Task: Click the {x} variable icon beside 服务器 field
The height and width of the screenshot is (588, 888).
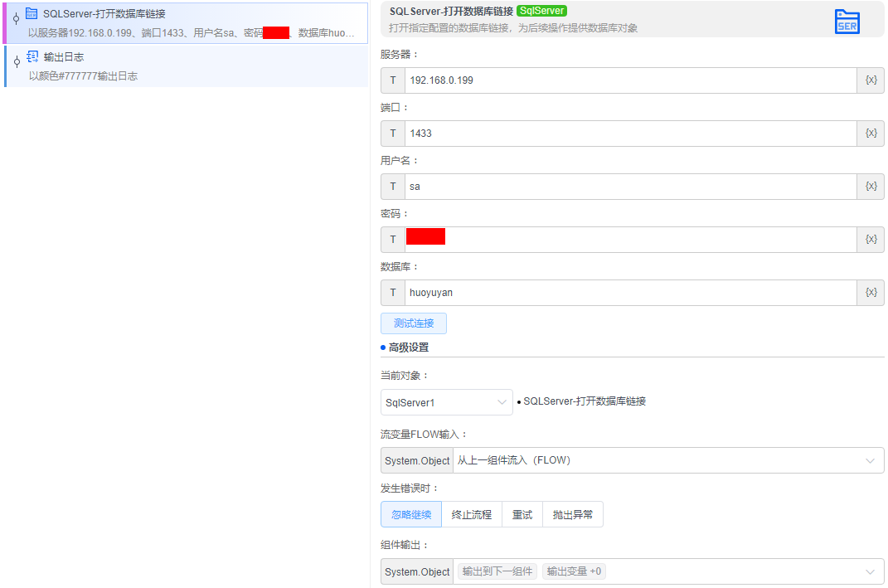Action: tap(871, 80)
